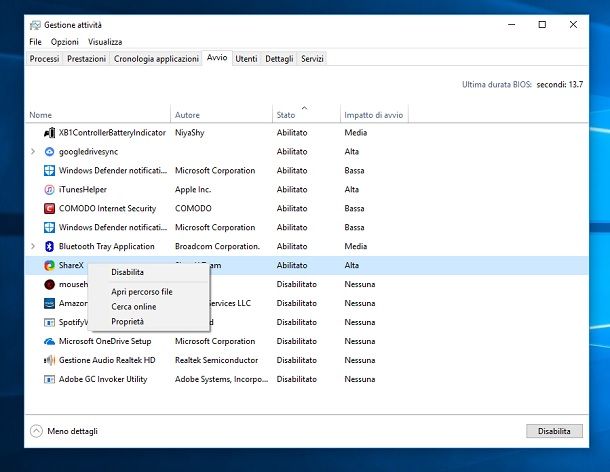Viewport: 610px width, 472px height.
Task: Click the Adobe Systems author cell
Action: (221, 379)
